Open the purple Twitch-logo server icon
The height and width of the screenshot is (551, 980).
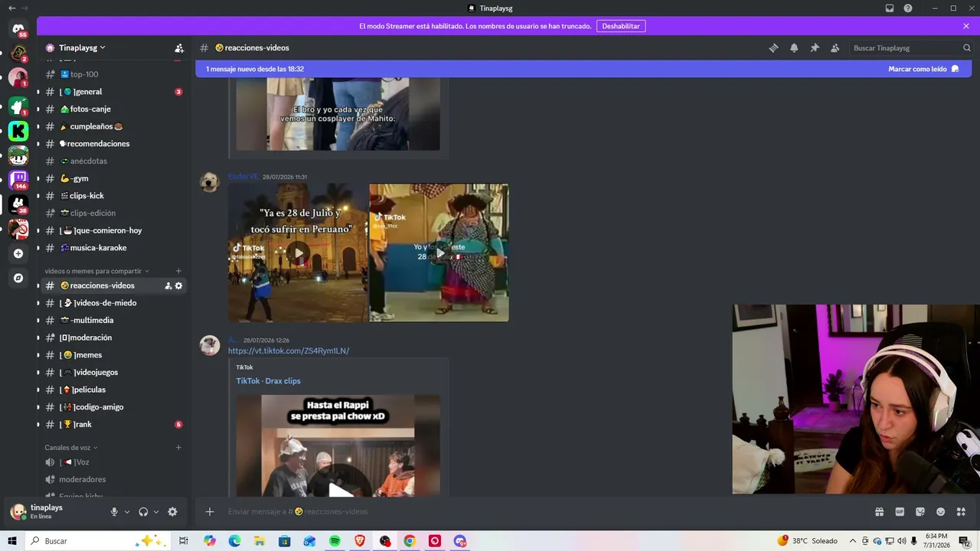tap(18, 180)
